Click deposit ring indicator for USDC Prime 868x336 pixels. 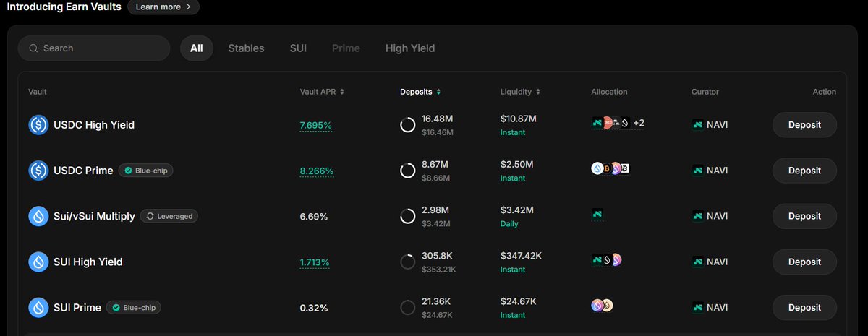pos(407,171)
